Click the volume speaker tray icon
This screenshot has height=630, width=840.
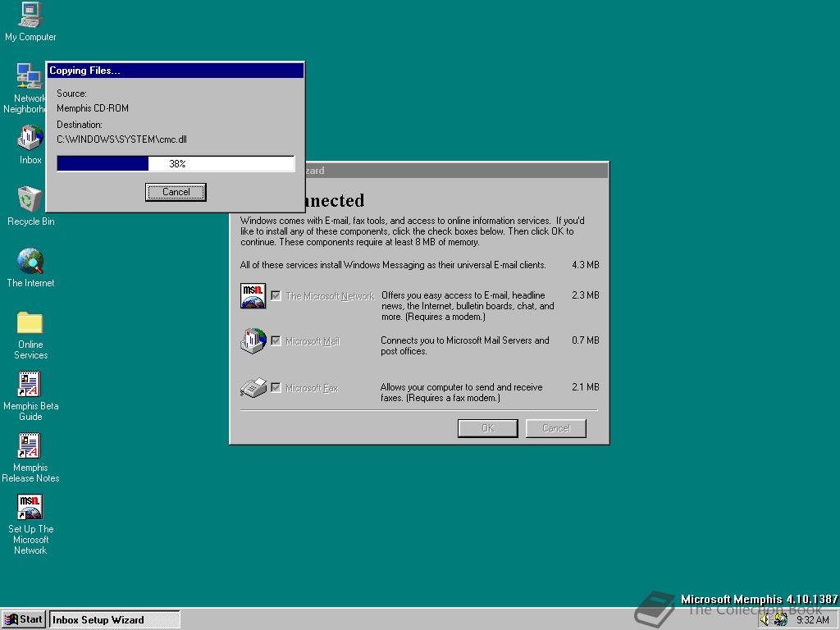(765, 620)
